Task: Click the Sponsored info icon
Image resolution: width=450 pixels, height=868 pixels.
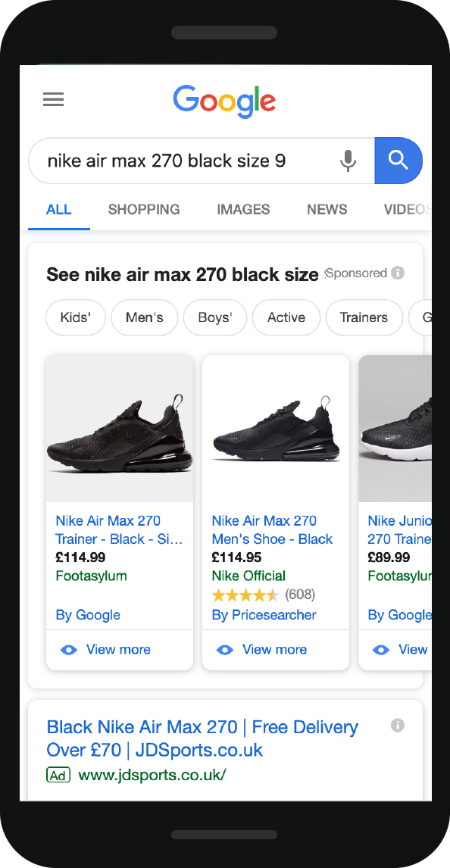Action: [x=398, y=273]
